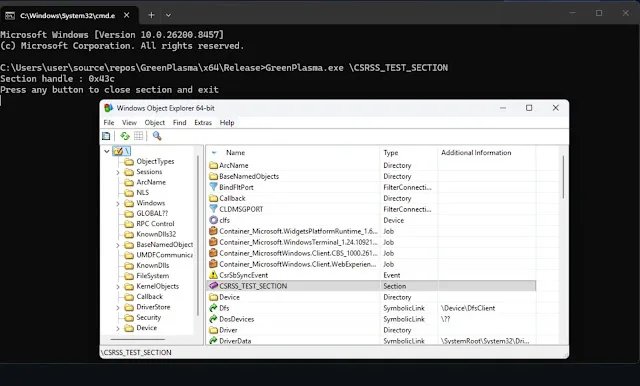The image size is (640, 386).
Task: Select the WebExperience container job icon
Action: point(213,264)
